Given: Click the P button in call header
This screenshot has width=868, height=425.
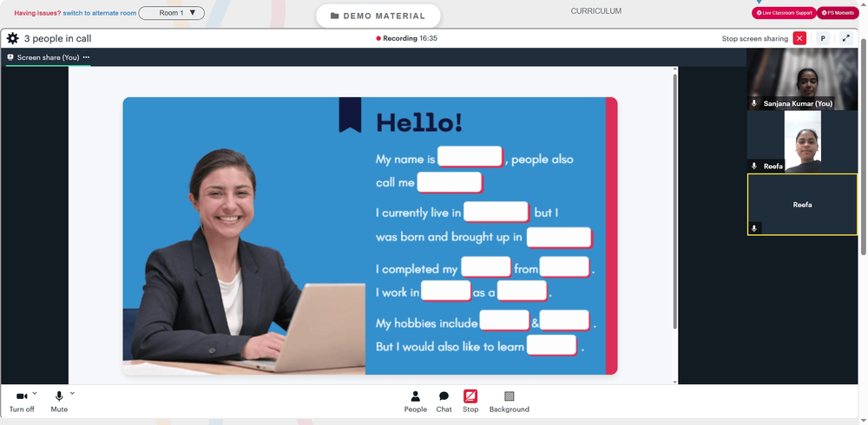Looking at the screenshot, I should (823, 38).
